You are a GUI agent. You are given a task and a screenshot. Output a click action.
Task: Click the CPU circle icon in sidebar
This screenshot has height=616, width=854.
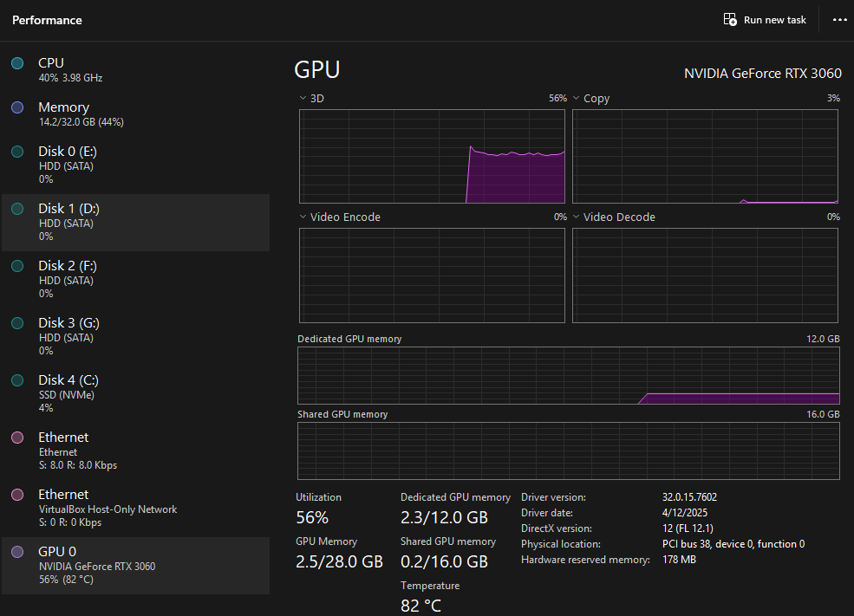pos(17,63)
